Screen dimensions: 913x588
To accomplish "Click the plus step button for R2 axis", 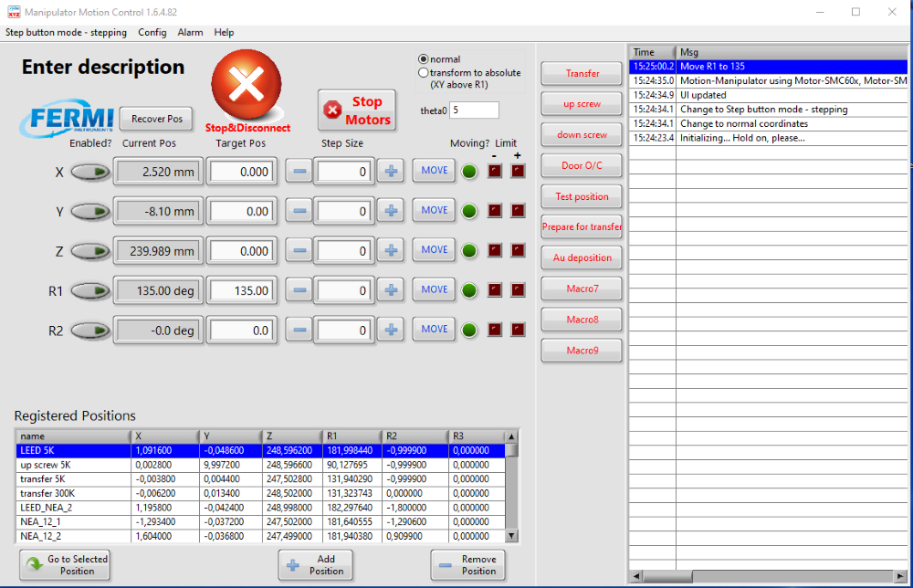I will [x=391, y=331].
